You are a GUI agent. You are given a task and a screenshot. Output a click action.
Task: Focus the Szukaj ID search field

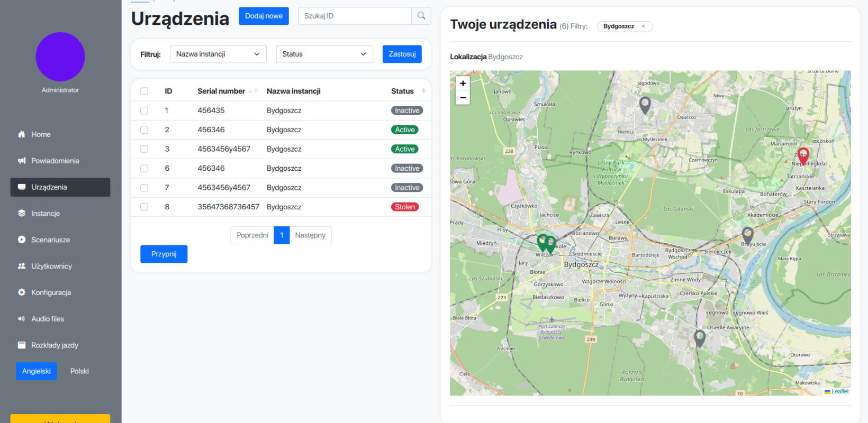click(x=355, y=16)
